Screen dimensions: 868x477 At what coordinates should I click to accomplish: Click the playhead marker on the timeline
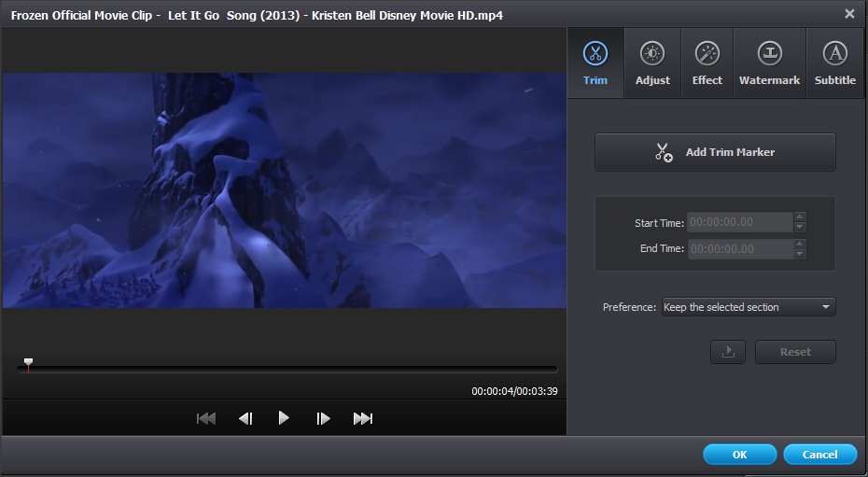tap(28, 364)
